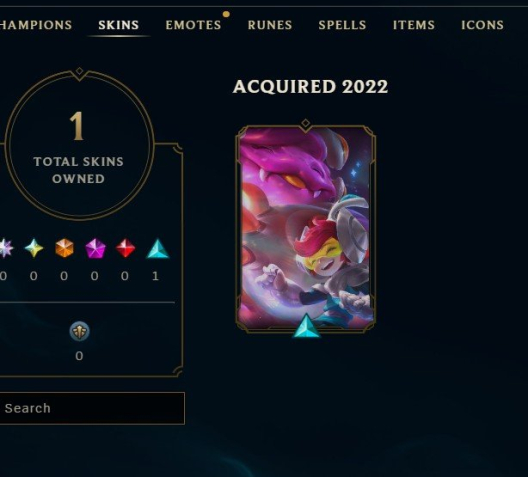Click the orange notification dot on Emotes

pos(226,14)
